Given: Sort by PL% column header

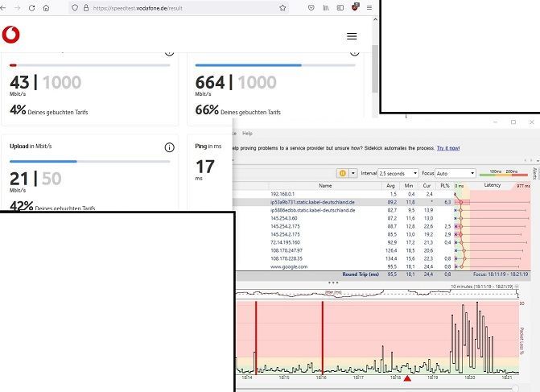Looking at the screenshot, I should (445, 186).
